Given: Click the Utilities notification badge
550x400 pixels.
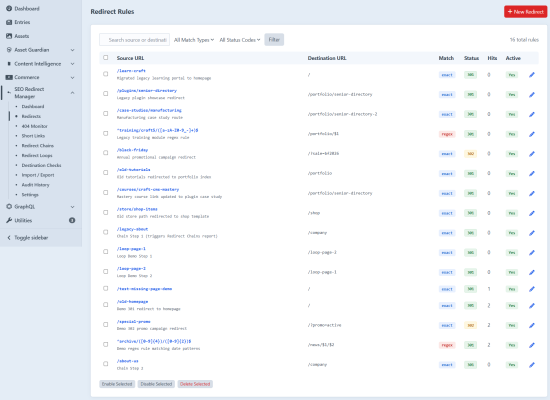Looking at the screenshot, I should pos(72,220).
